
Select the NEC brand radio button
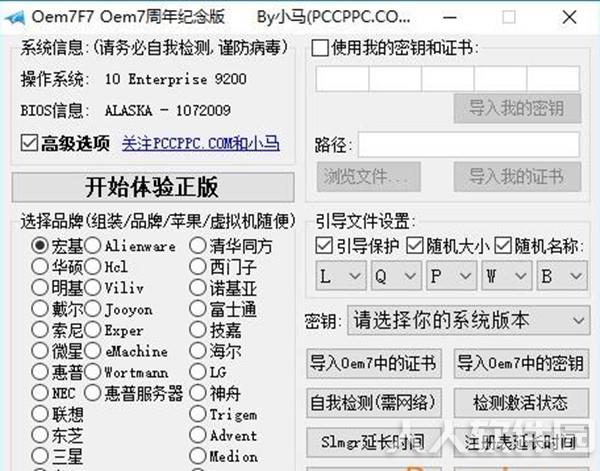pos(40,393)
